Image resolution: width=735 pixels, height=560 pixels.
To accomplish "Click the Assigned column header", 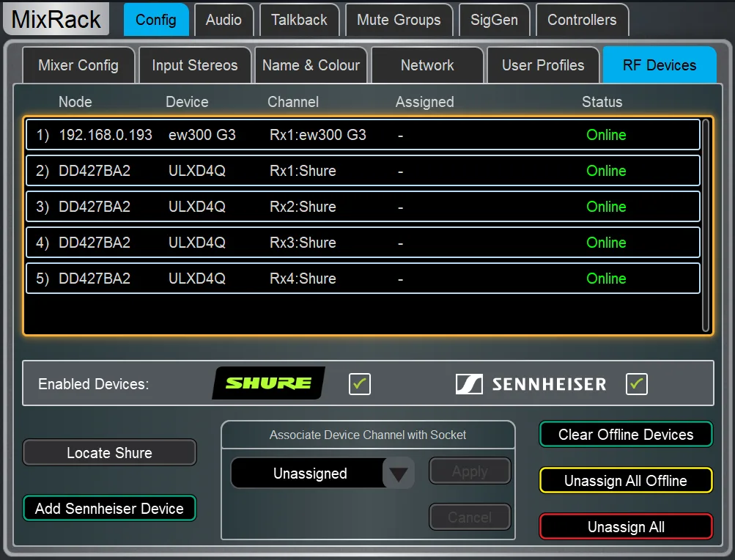I will coord(425,102).
